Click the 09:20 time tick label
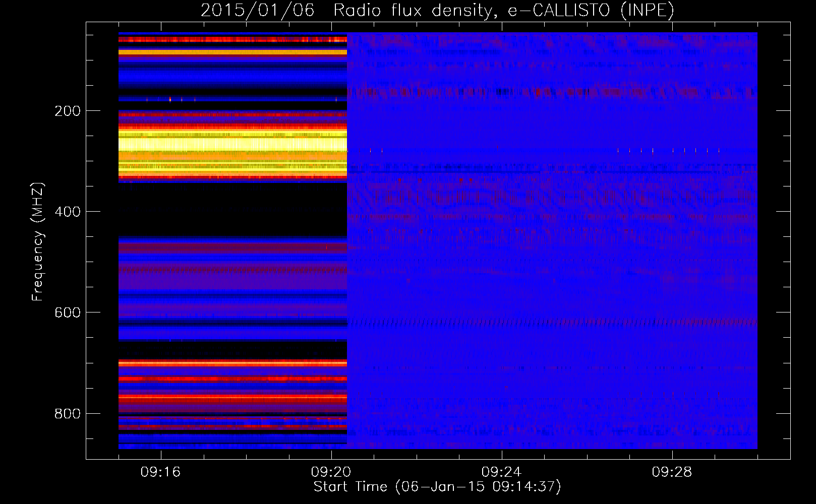The image size is (816, 504). 331,472
